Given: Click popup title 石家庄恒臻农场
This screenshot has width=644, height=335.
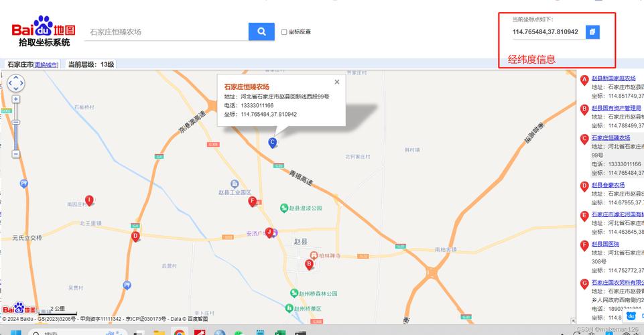Looking at the screenshot, I should [x=247, y=86].
